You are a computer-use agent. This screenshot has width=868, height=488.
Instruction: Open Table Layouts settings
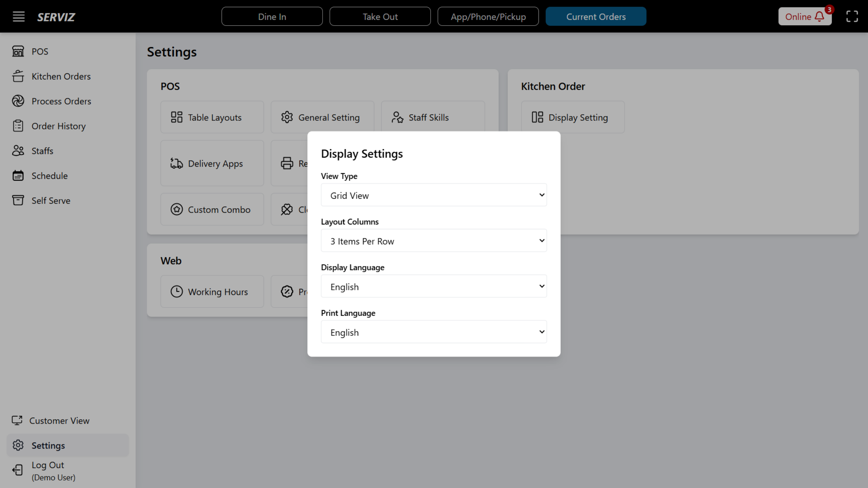click(x=212, y=117)
